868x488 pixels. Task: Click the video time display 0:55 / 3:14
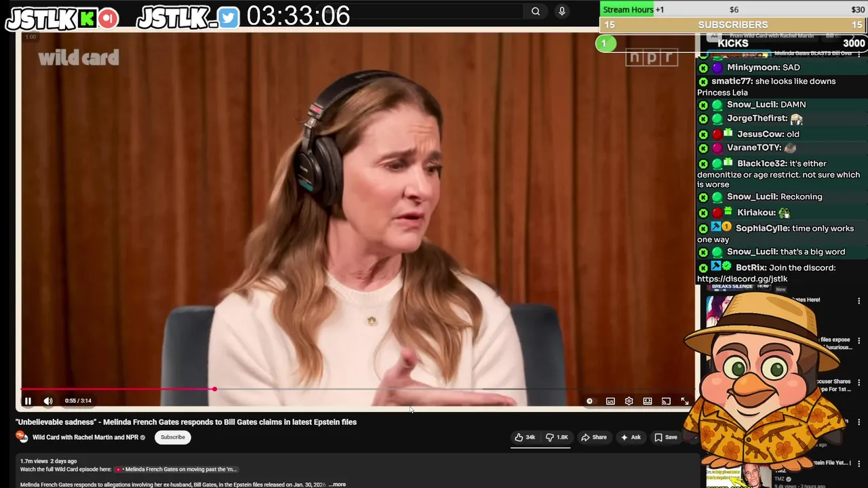click(x=78, y=401)
